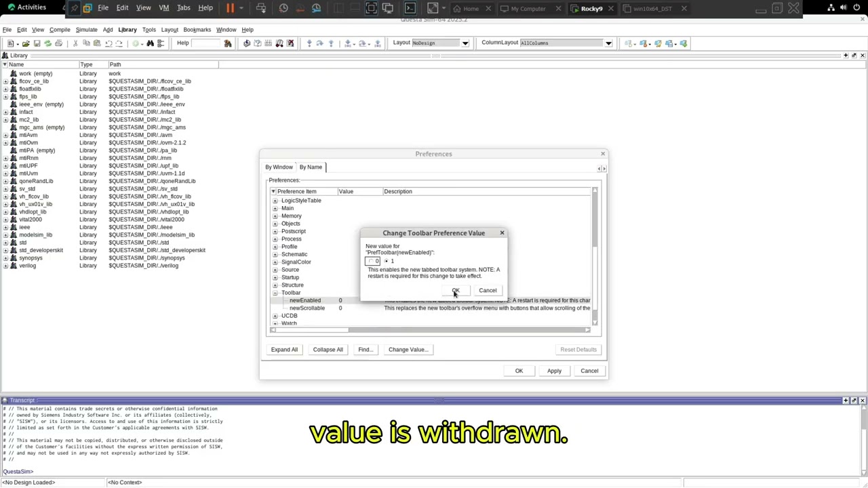868x488 pixels.
Task: Click the Print toolbar icon
Action: point(58,43)
